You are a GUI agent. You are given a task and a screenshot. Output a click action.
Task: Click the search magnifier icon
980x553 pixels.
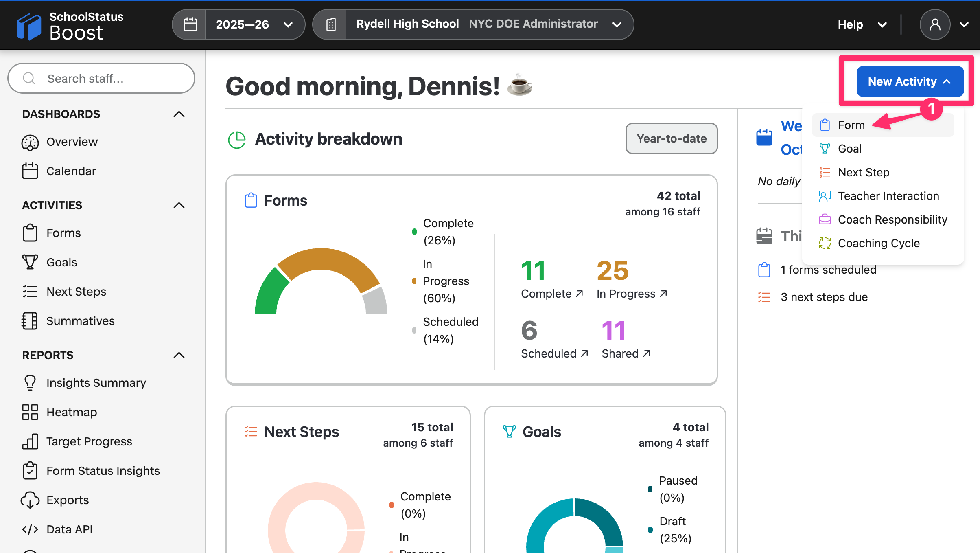pyautogui.click(x=29, y=78)
